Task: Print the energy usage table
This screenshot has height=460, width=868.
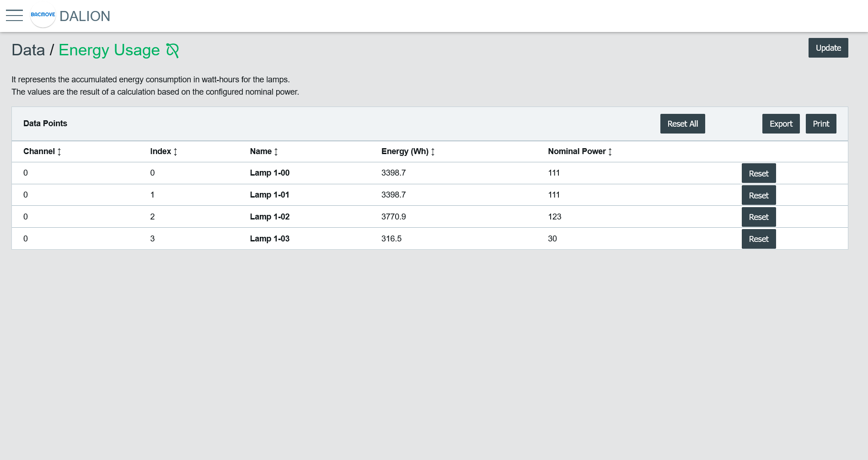Action: tap(821, 124)
